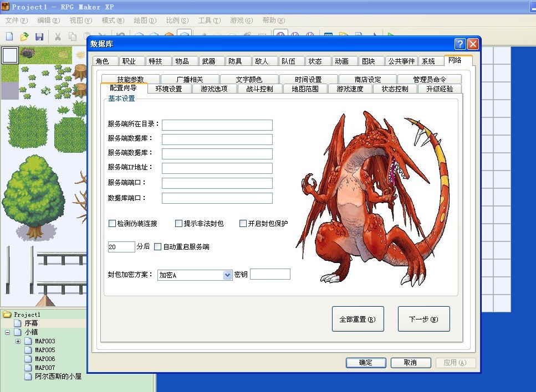
Task: Switch to the 公共事件 tab
Action: (401, 61)
